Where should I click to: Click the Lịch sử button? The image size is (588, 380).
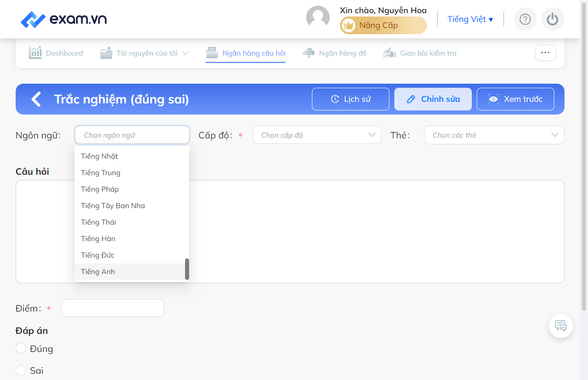click(351, 99)
